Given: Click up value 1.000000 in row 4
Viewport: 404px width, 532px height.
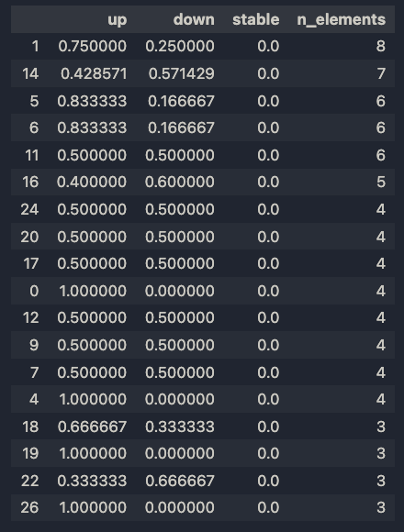Looking at the screenshot, I should tap(93, 399).
